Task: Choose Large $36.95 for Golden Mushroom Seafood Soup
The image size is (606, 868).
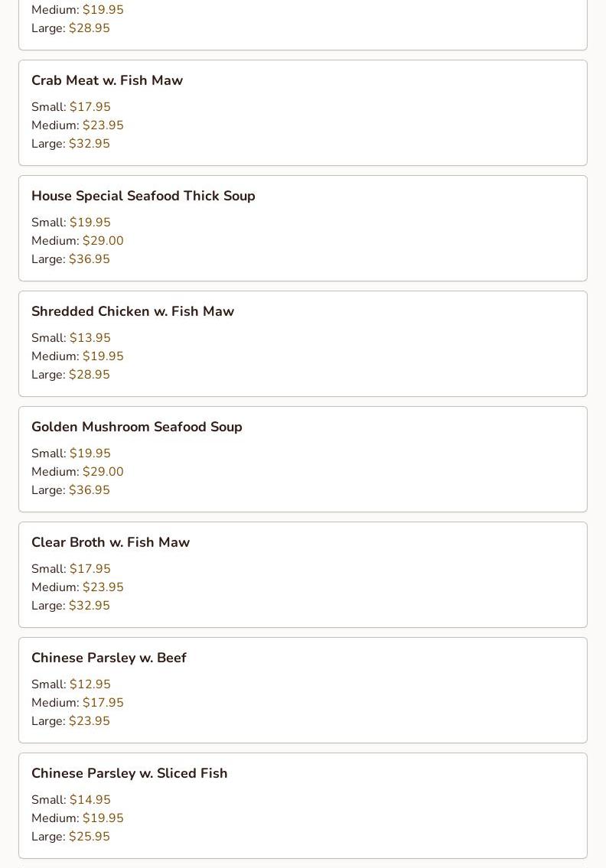Action: (70, 490)
